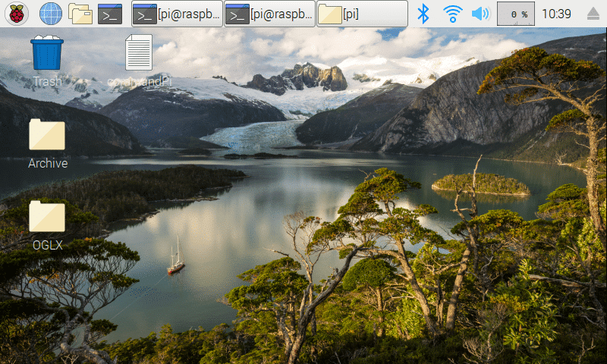
Task: Open the Raspberry Pi main menu
Action: 17,14
